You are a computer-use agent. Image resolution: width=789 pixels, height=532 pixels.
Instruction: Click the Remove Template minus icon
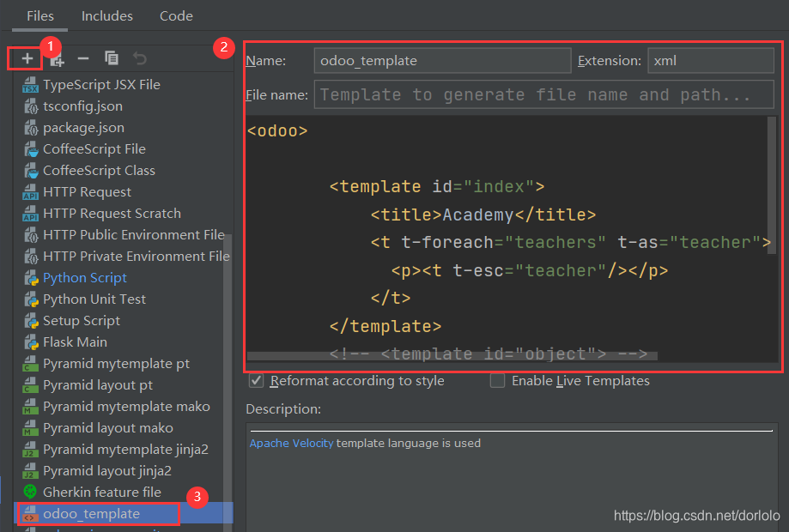(x=83, y=59)
